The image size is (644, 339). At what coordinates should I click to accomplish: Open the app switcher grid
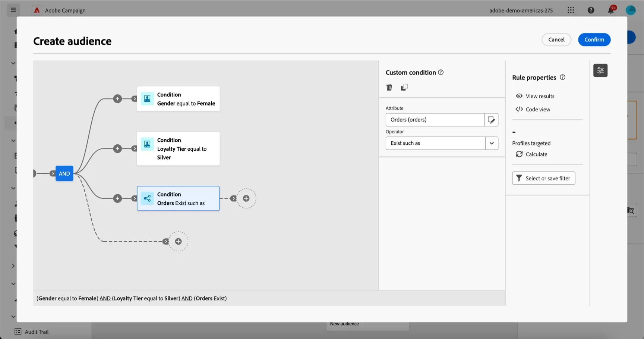pyautogui.click(x=571, y=10)
